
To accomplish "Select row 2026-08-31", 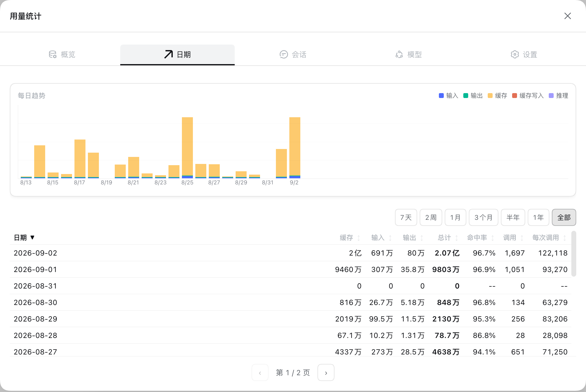I will click(x=291, y=286).
